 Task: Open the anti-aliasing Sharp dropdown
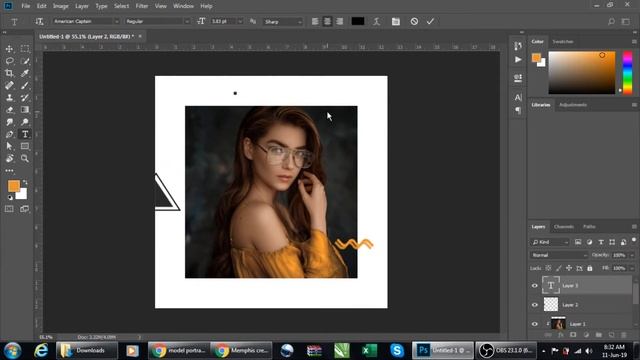point(283,22)
